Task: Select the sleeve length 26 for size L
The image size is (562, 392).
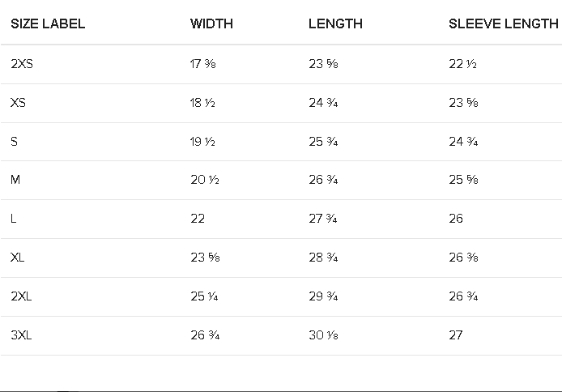Action: pos(456,219)
